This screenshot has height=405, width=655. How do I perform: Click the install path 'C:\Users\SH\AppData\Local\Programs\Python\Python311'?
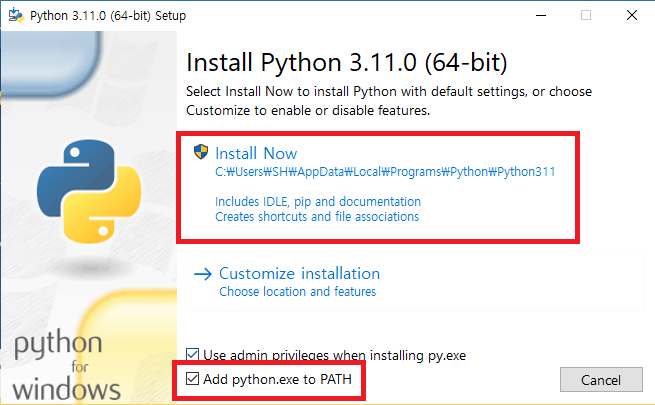pos(385,172)
